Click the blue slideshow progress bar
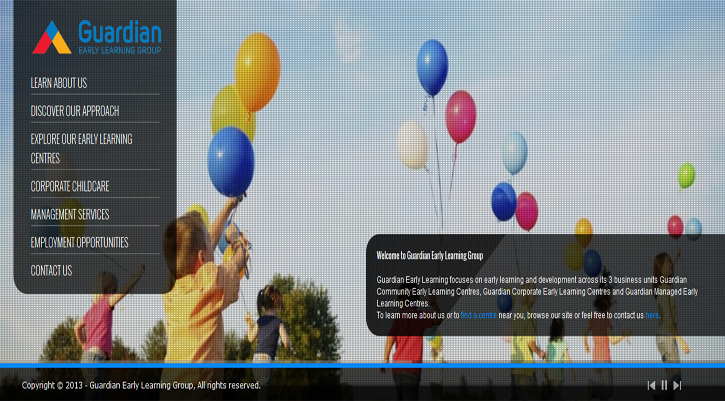This screenshot has height=401, width=725. [x=362, y=365]
